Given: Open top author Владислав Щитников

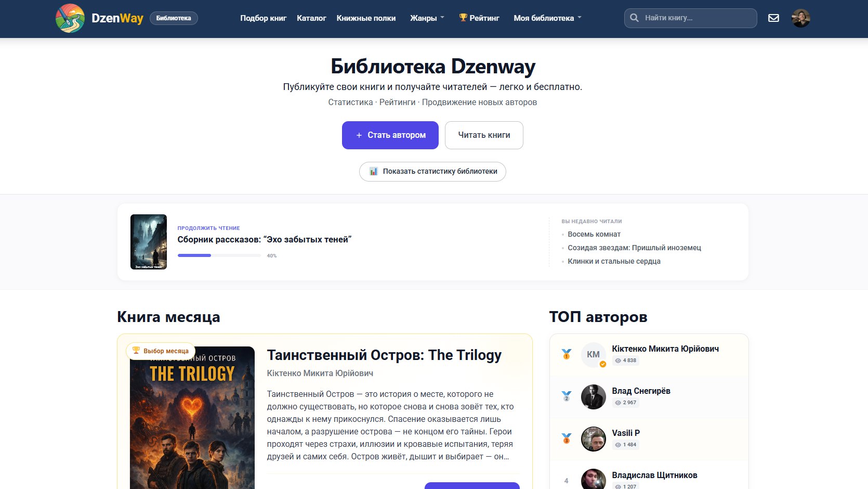Looking at the screenshot, I should (x=654, y=475).
